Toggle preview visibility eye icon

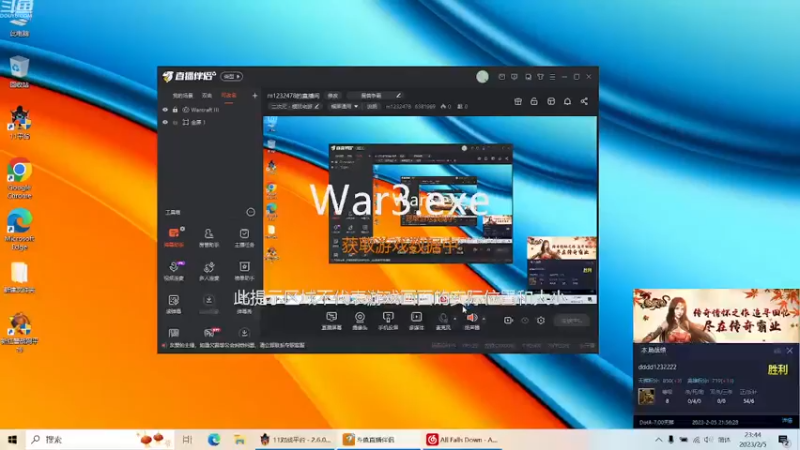[524, 320]
